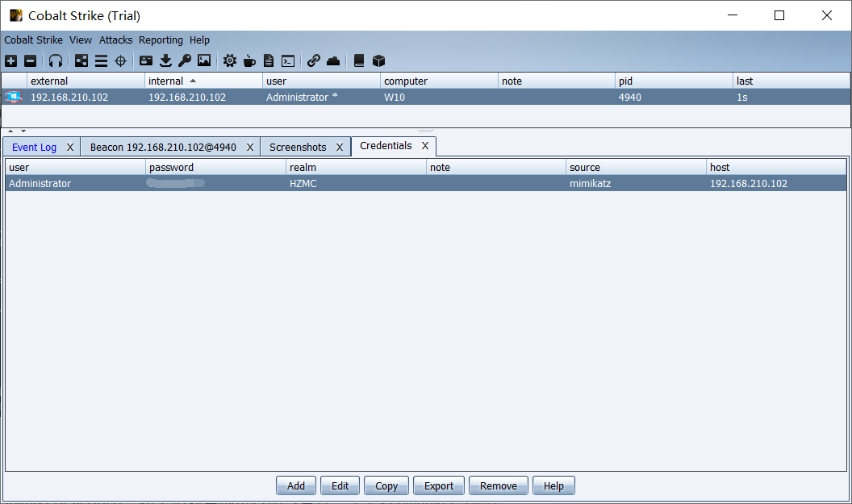
Task: Close the Event Log tab
Action: click(x=70, y=148)
